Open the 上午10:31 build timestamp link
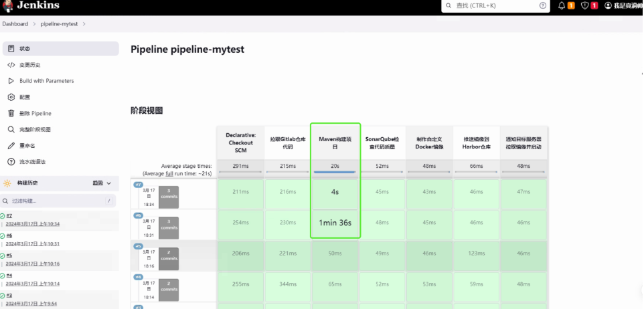Screen dimensions: 644x309 32,243
